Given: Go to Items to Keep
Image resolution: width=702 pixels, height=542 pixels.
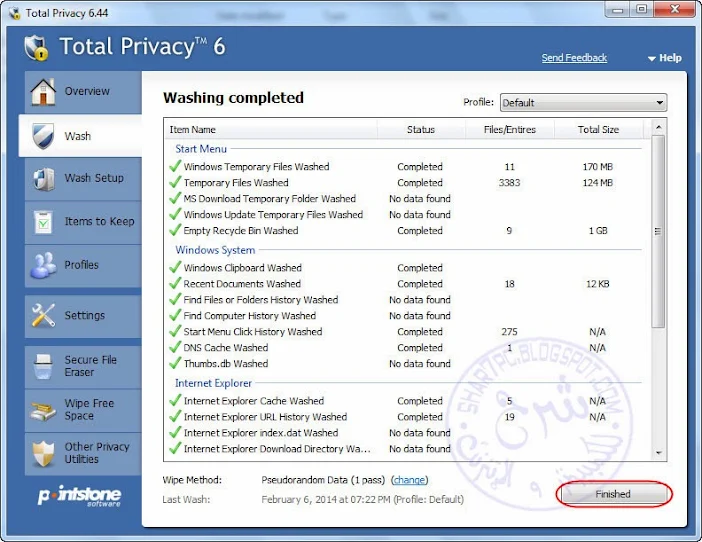Looking at the screenshot, I should [83, 222].
